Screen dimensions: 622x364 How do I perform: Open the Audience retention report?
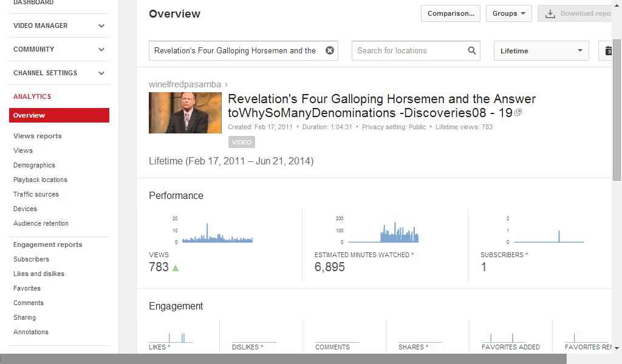click(41, 223)
